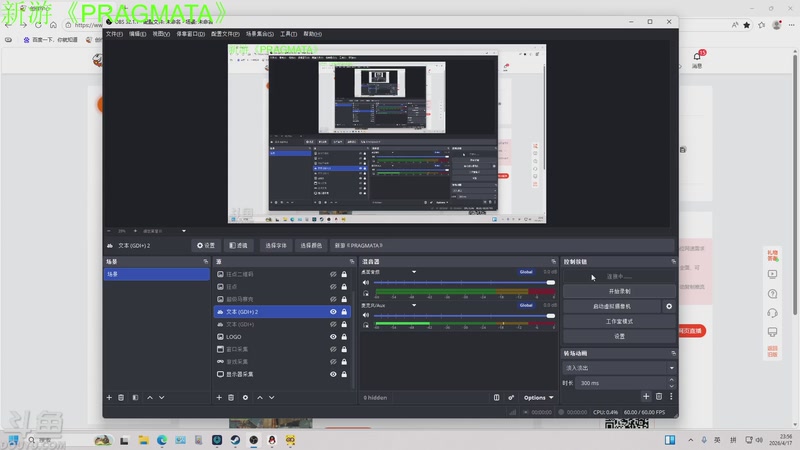The image size is (800, 450).
Task: Move the scene up with the arrow
Action: tap(149, 397)
